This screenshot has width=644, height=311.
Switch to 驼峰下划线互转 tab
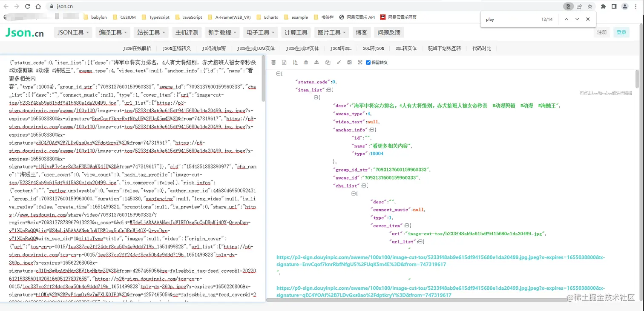click(x=445, y=49)
